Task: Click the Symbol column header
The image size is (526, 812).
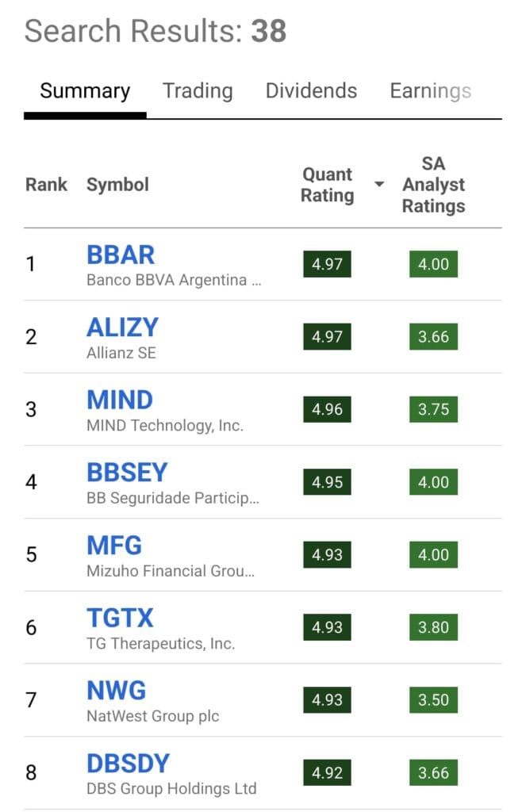Action: point(117,185)
